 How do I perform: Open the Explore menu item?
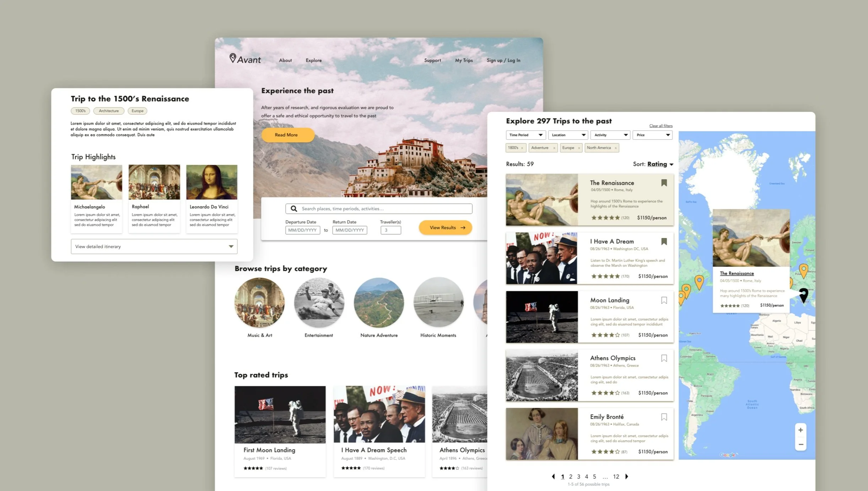313,60
